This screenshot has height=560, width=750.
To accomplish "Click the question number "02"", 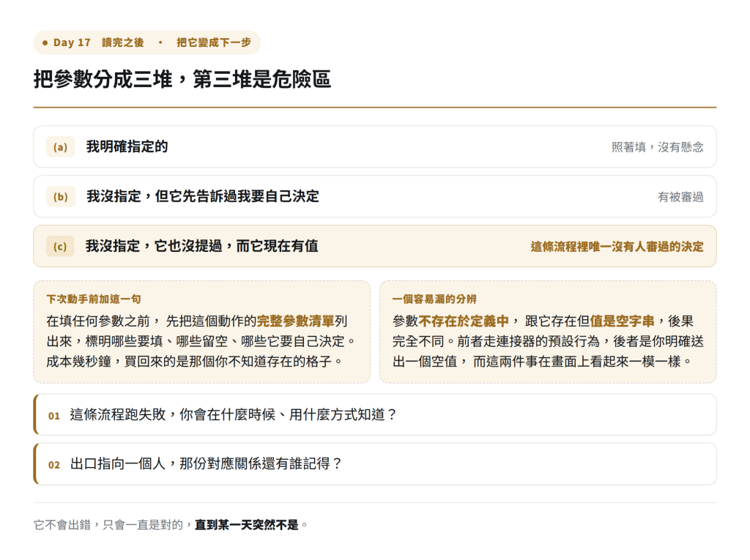I will pos(54,465).
